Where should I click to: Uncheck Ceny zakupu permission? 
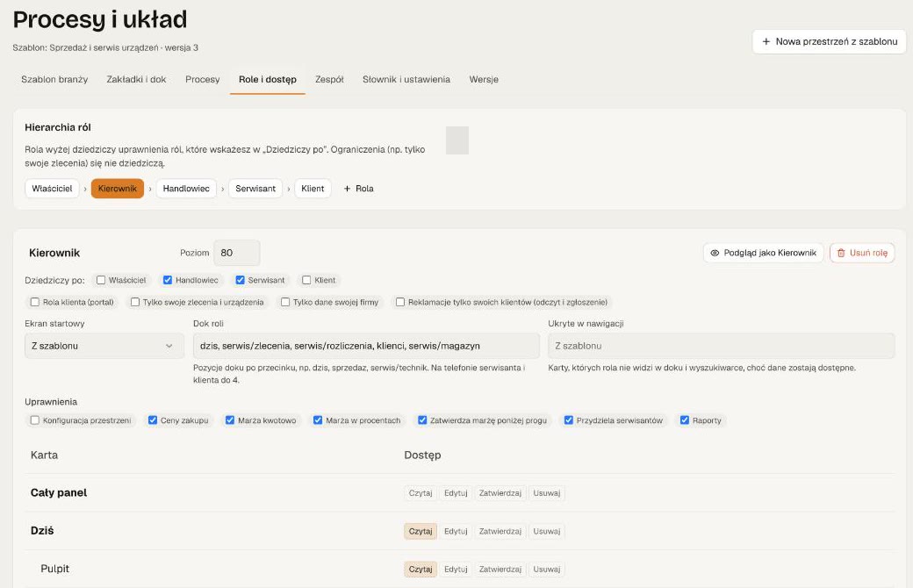pyautogui.click(x=153, y=420)
